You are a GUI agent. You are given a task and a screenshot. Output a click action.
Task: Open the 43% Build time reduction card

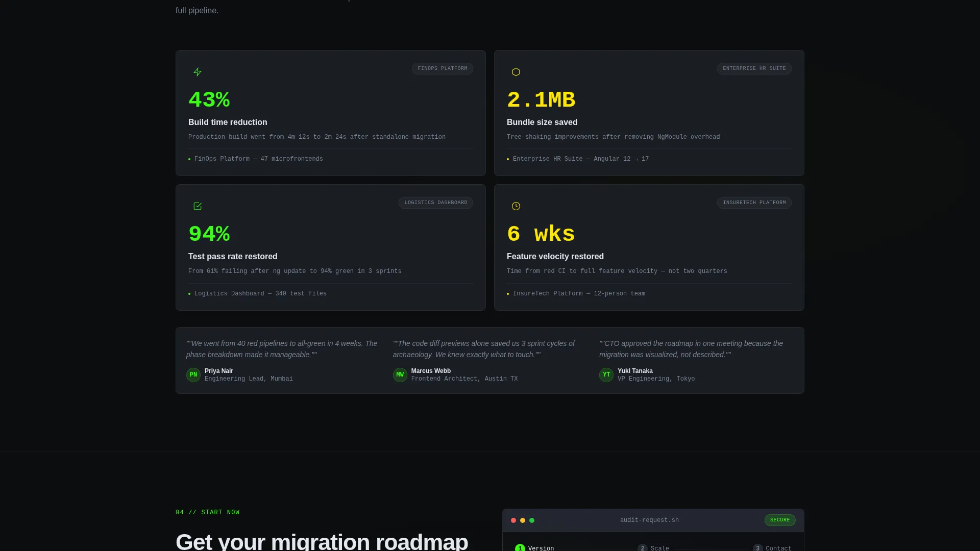331,113
